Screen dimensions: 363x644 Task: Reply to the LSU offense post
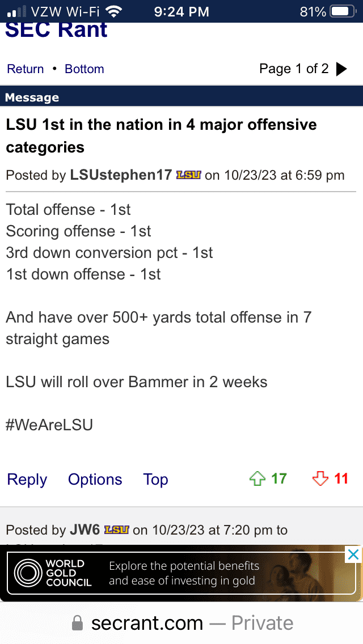point(27,479)
